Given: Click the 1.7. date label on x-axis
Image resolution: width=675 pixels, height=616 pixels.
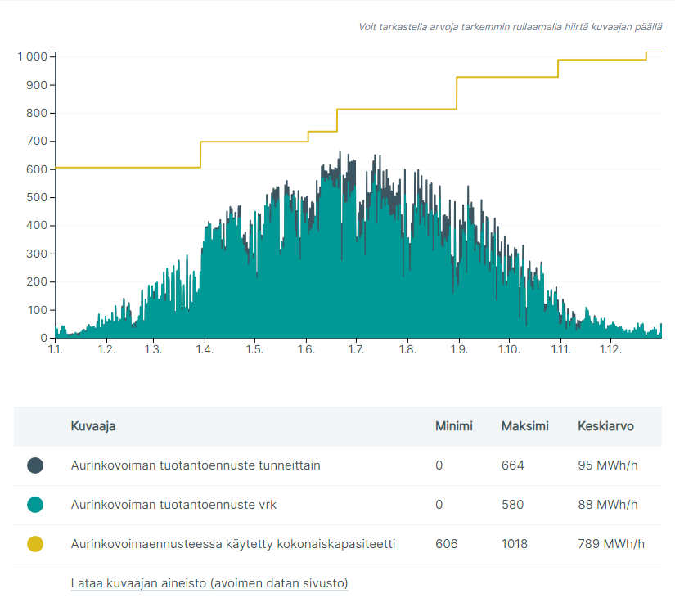Looking at the screenshot, I should pyautogui.click(x=356, y=350).
